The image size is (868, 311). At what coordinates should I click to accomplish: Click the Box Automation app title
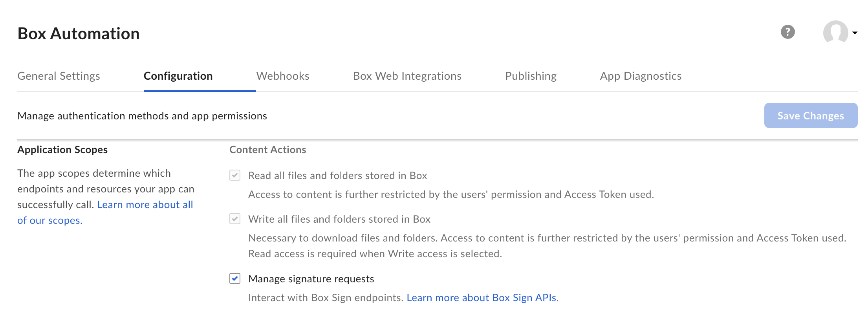(79, 33)
